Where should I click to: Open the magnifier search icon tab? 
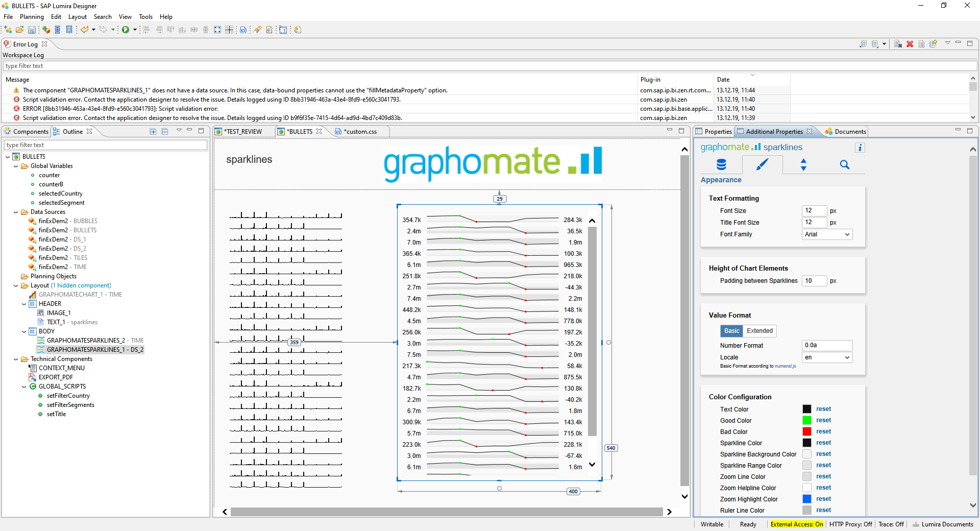[845, 164]
